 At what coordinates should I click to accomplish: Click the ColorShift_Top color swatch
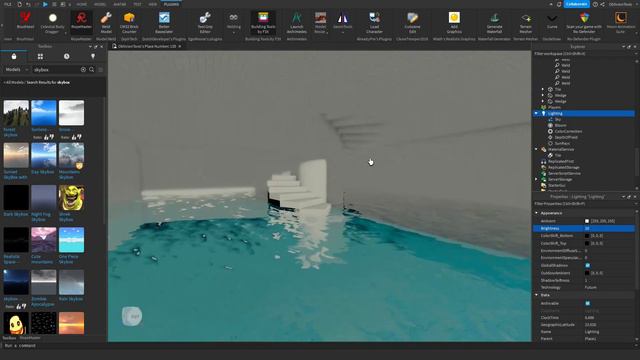pos(587,243)
